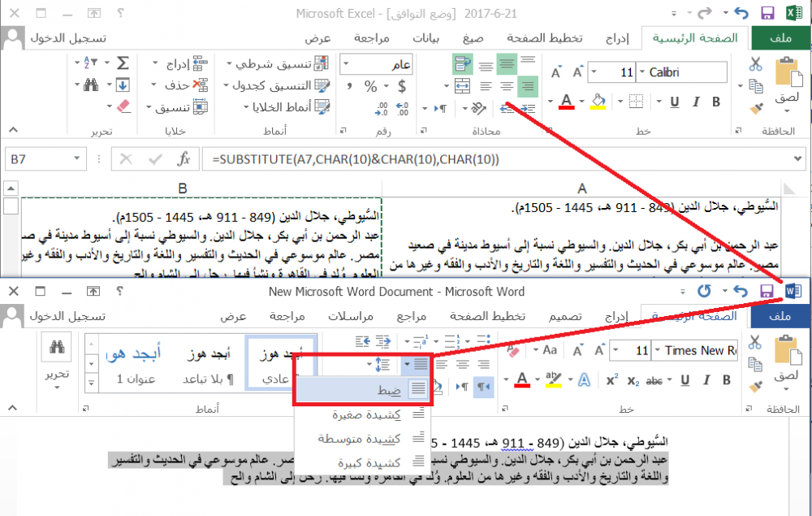Toggle Italic in Excel's font group
Viewport: 812px width, 516px height.
pyautogui.click(x=696, y=102)
